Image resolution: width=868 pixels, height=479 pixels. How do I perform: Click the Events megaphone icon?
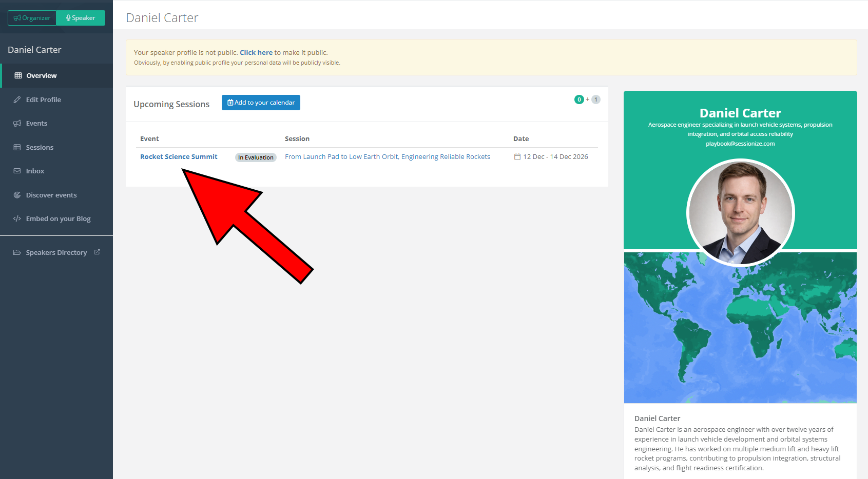[17, 124]
